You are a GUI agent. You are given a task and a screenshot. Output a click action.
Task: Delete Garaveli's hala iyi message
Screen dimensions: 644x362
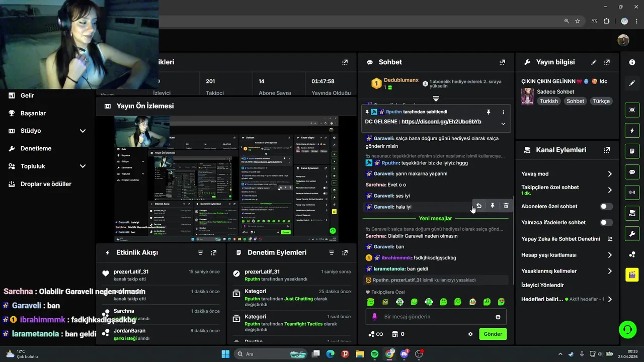click(506, 206)
